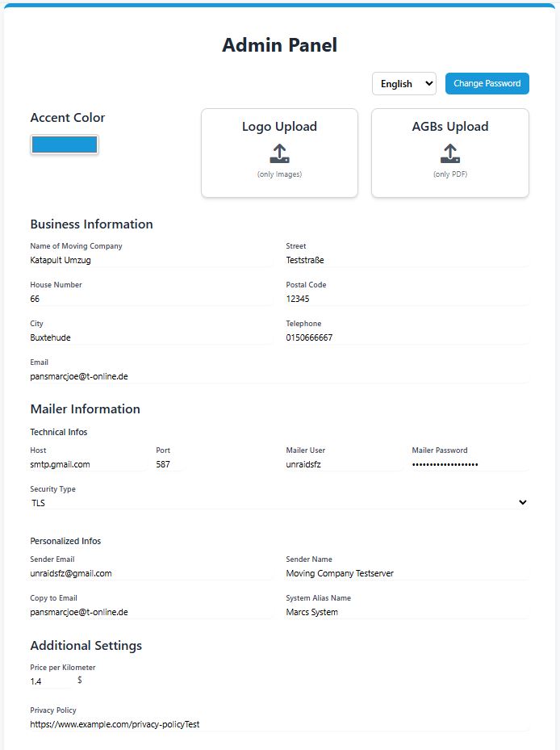Click the '(only PDF)' hint text
The width and height of the screenshot is (560, 750).
coord(450,174)
